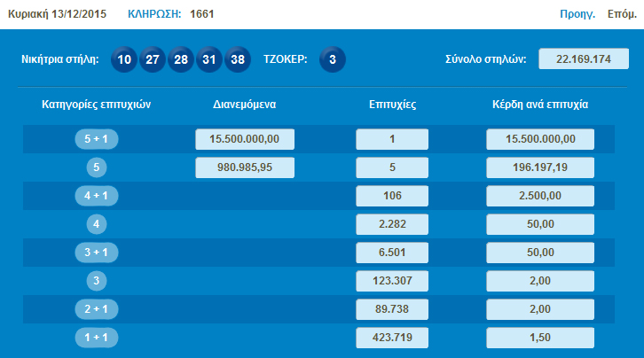Click the ΚΛΗΡΩΣΗ draw label
Image resolution: width=644 pixels, height=358 pixels.
click(154, 14)
